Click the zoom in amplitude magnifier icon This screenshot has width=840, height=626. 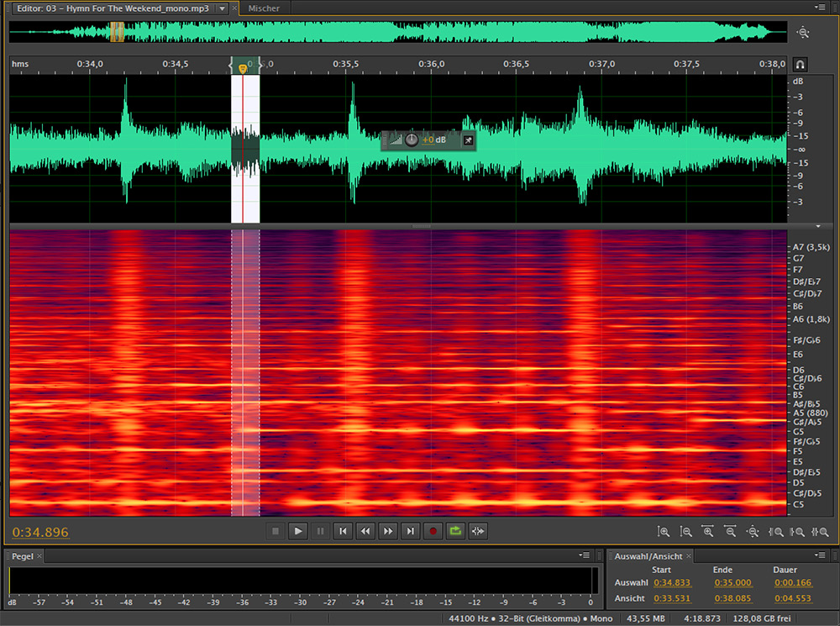(x=664, y=531)
